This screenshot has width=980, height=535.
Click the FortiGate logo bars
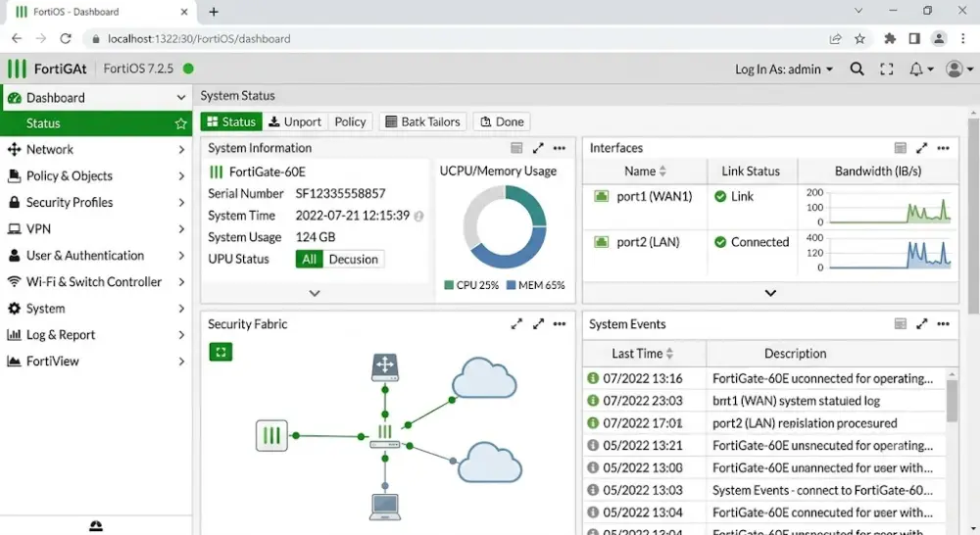(17, 69)
